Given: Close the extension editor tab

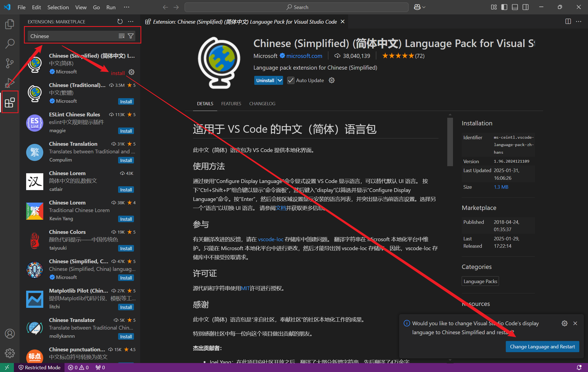Looking at the screenshot, I should [343, 22].
